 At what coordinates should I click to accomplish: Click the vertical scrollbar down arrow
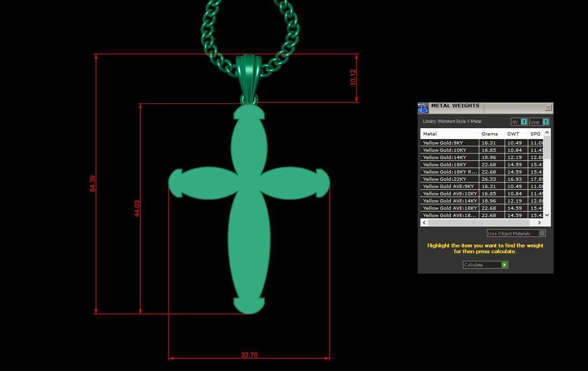pyautogui.click(x=547, y=215)
